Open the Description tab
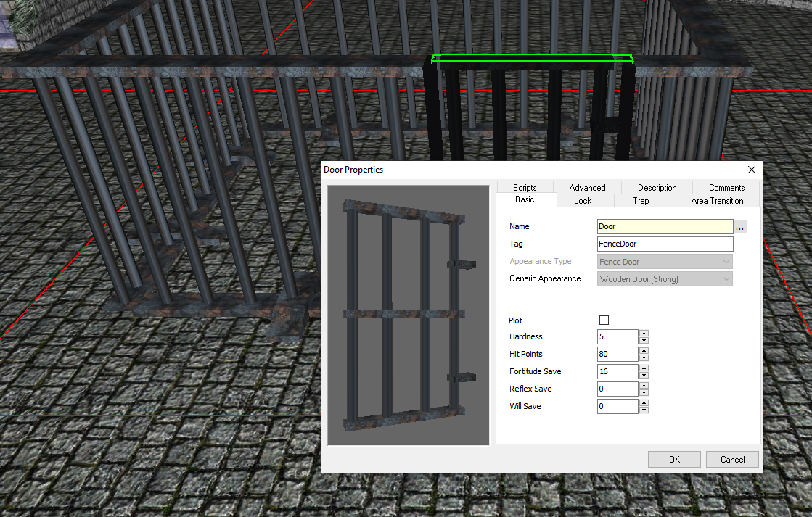This screenshot has width=812, height=517. tap(657, 187)
